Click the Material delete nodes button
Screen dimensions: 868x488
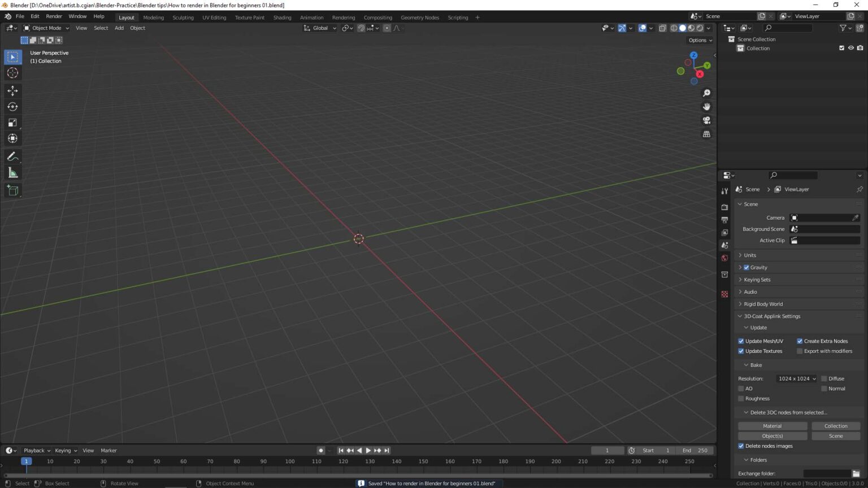click(772, 426)
